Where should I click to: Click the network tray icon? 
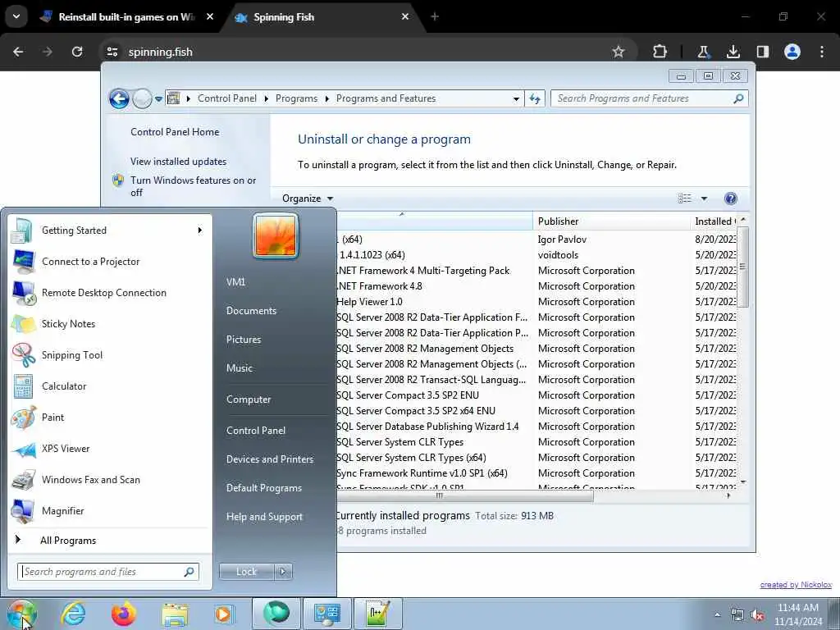pos(737,615)
